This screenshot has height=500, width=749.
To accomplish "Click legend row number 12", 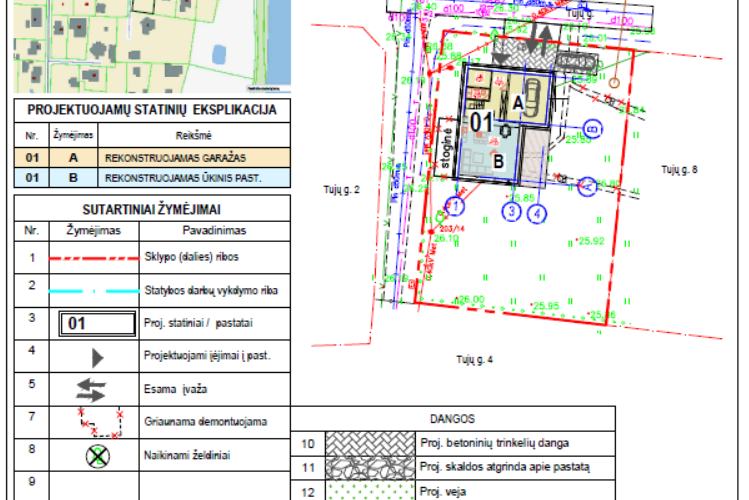I will pos(308,492).
